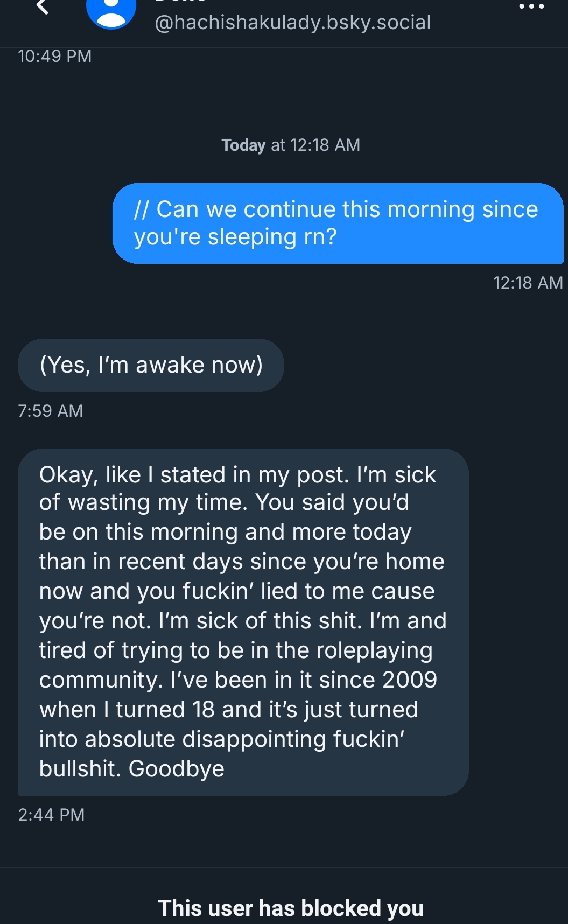The width and height of the screenshot is (568, 924).
Task: Tap "you're sleeping rn?" in the sent message
Action: point(235,237)
